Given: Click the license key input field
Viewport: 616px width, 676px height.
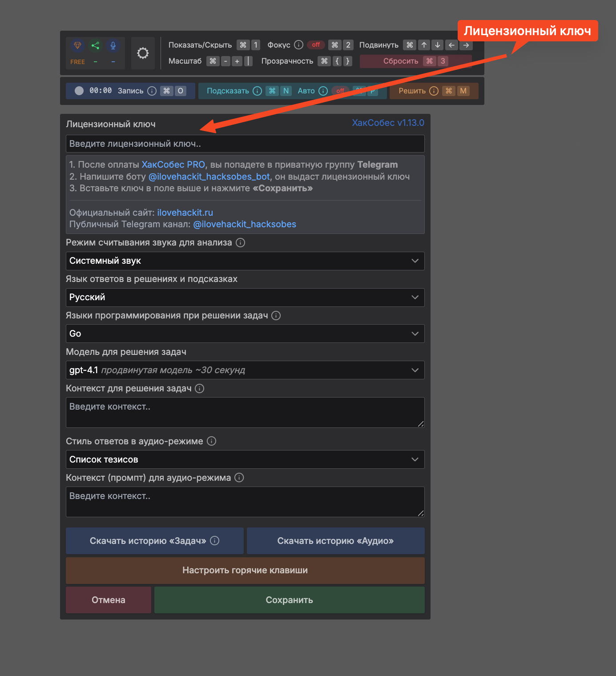Looking at the screenshot, I should point(245,144).
